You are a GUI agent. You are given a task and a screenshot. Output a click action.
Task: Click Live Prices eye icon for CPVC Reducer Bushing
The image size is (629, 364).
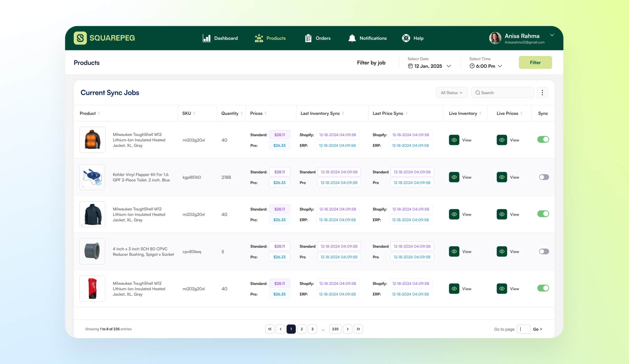(x=502, y=252)
